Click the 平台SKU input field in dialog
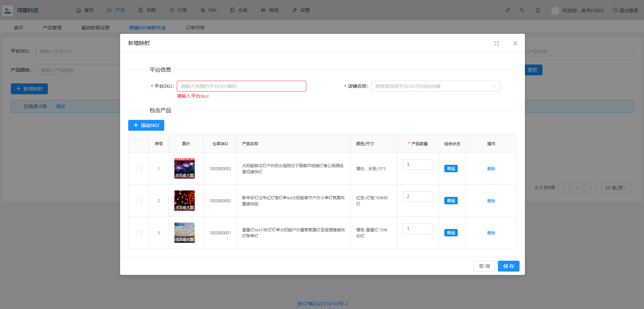Viewport: 644px width, 309px height. pos(241,86)
